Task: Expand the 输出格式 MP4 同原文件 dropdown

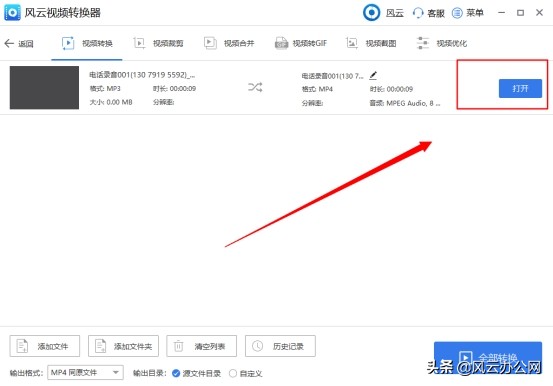Action: pyautogui.click(x=85, y=373)
